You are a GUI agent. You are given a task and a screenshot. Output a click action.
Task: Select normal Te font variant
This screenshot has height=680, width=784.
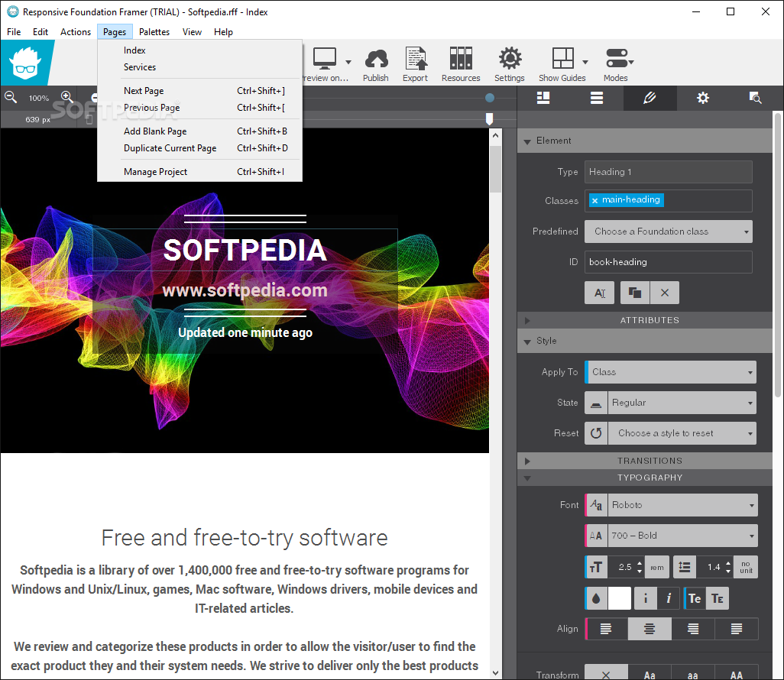pyautogui.click(x=695, y=598)
